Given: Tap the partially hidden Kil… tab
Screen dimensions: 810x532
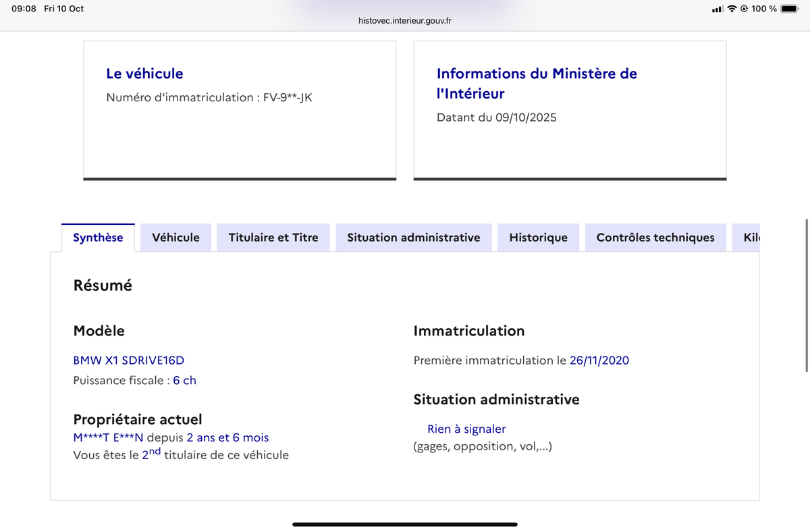Looking at the screenshot, I should click(x=751, y=238).
